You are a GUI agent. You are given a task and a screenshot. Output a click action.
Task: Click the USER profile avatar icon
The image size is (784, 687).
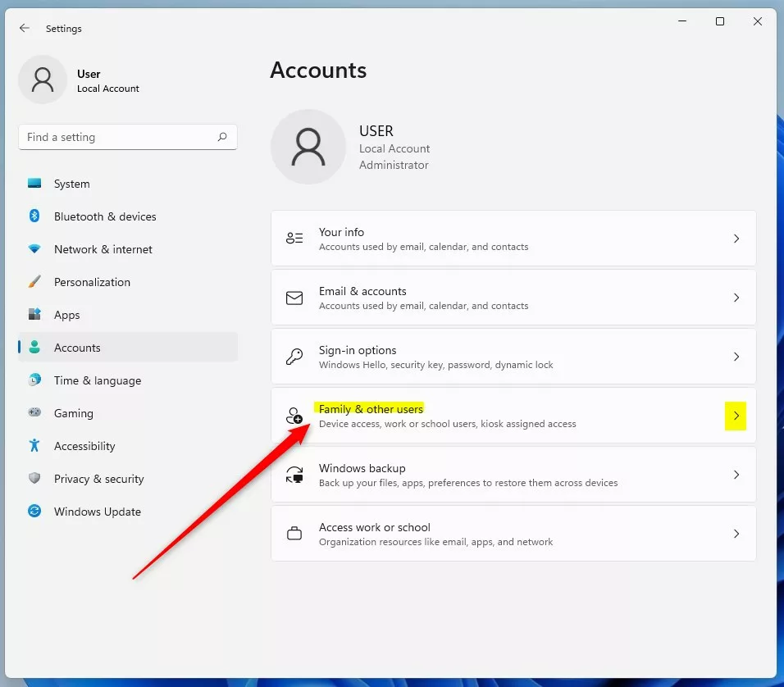[x=308, y=147]
